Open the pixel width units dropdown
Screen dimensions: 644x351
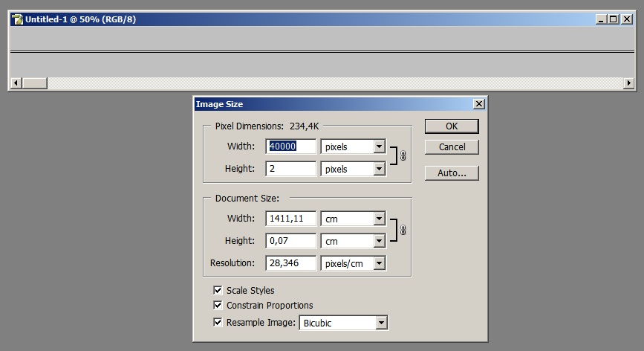(379, 147)
